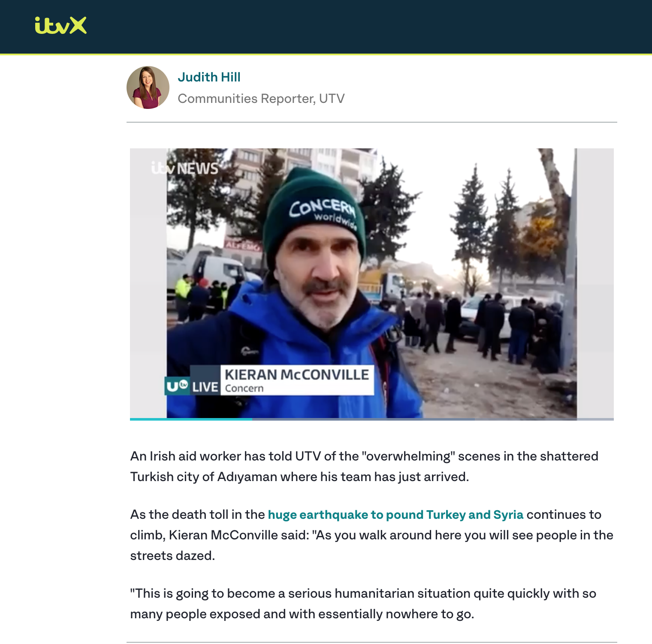Click the KIERAN McCONVILLE name caption
The width and height of the screenshot is (652, 644).
tap(297, 374)
